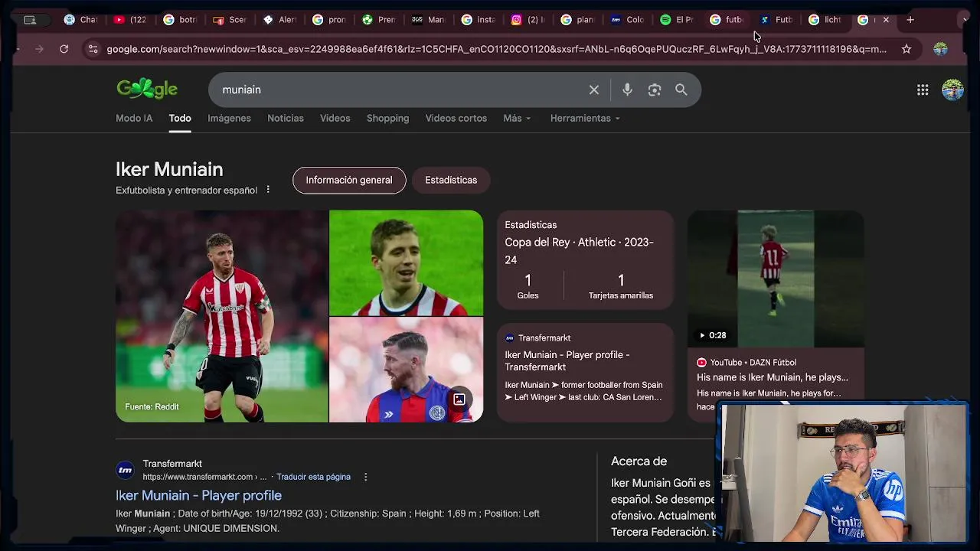Open the Google apps grid icon
980x551 pixels.
[923, 90]
